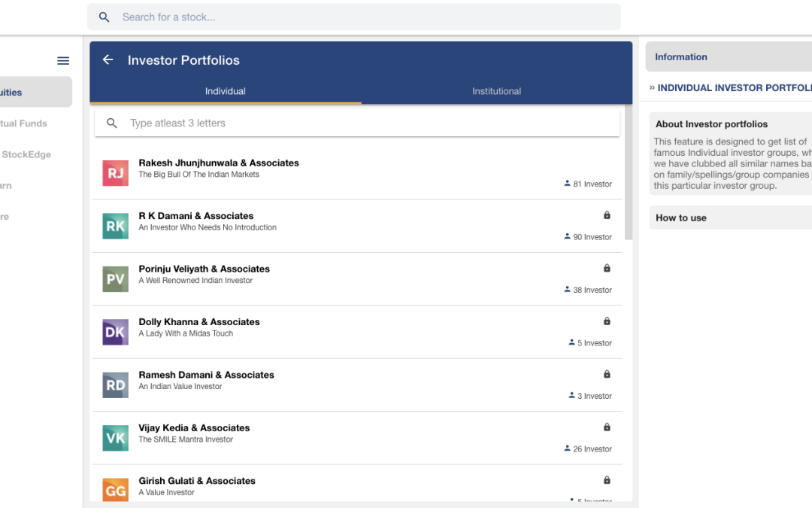This screenshot has height=508, width=812.
Task: Open Rakesh Jhunjhunwala & Associates portfolio
Action: [x=357, y=173]
